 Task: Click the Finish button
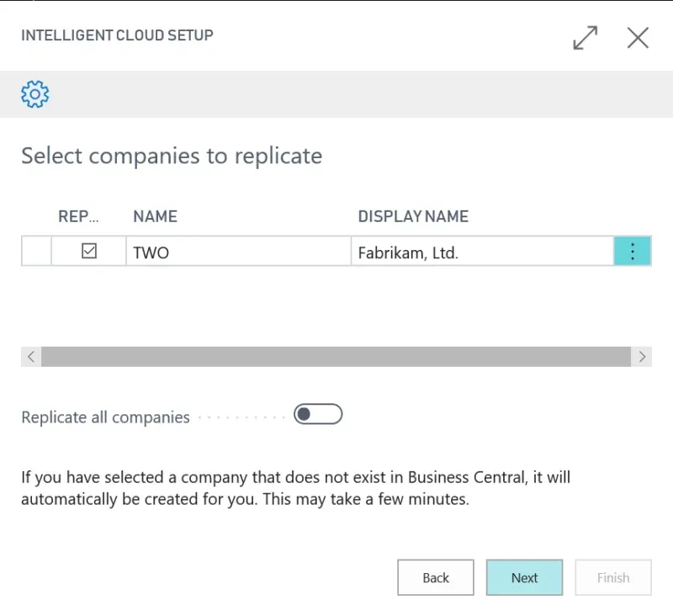612,577
